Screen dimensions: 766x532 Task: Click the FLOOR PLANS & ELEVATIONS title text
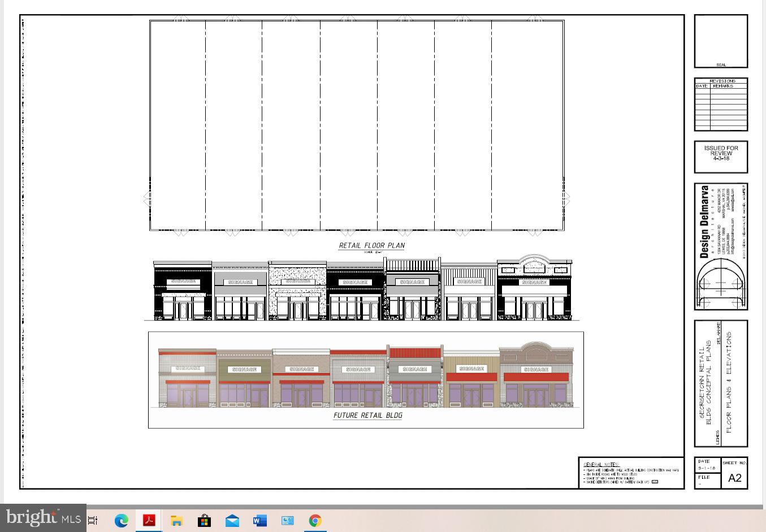pyautogui.click(x=729, y=383)
